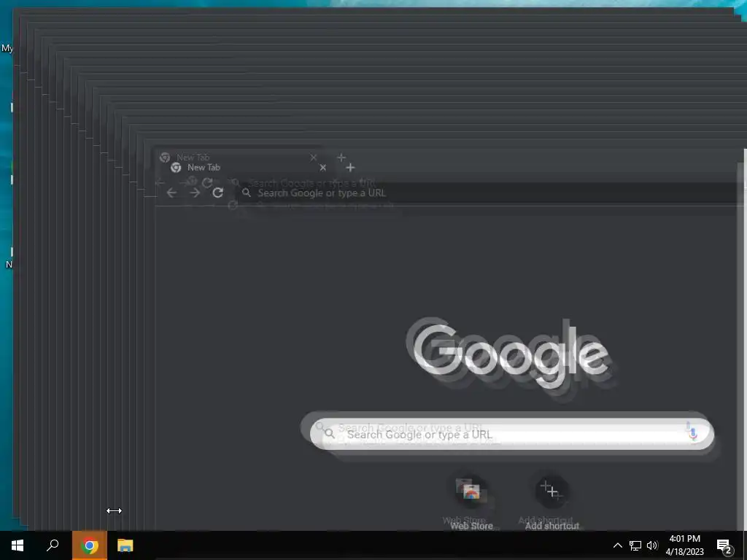Click the Add shortcut plus tile
Viewport: 747px width, 560px height.
551,491
